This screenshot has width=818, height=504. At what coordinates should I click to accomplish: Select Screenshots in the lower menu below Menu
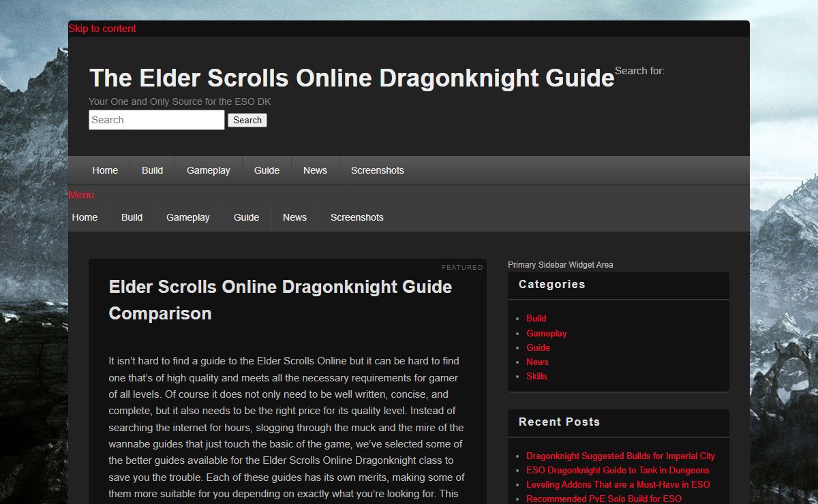click(x=357, y=217)
